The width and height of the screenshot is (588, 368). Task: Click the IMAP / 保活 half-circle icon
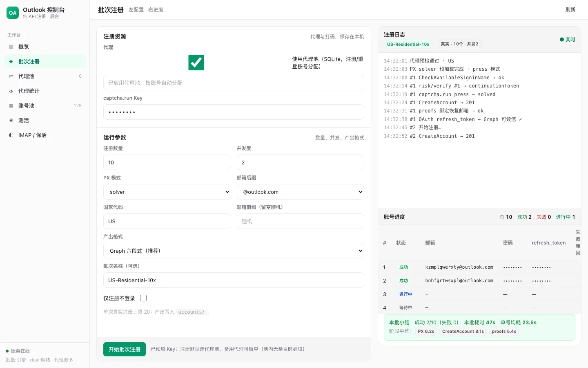[x=11, y=135]
